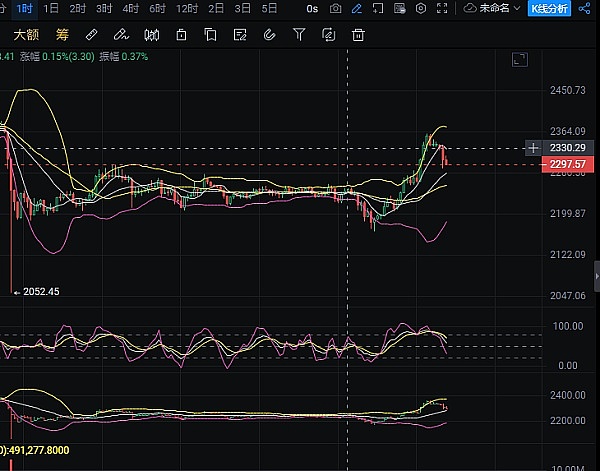Click the camera screenshot icon
This screenshot has height=471, width=600.
point(335,8)
